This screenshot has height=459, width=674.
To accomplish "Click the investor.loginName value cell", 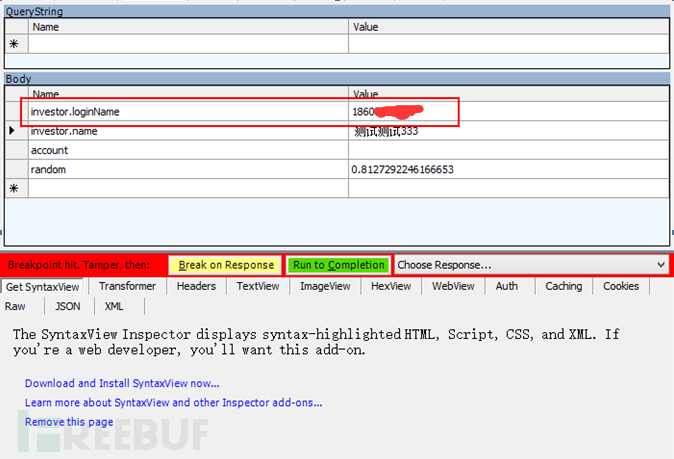I will [x=509, y=112].
